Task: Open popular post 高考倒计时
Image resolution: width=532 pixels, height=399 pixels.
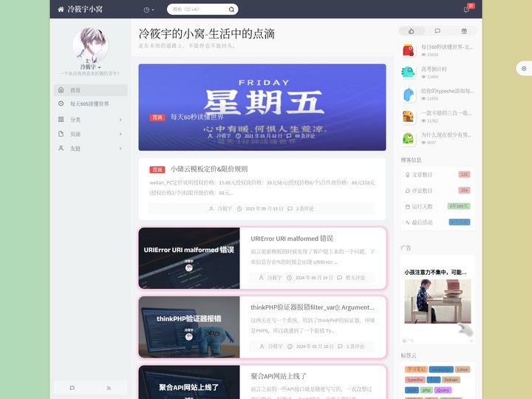Action: click(x=434, y=69)
